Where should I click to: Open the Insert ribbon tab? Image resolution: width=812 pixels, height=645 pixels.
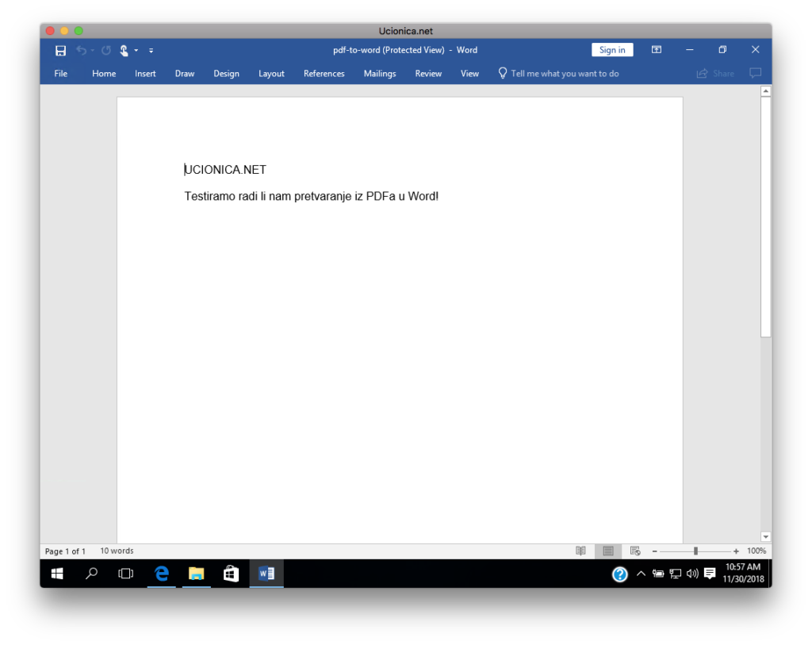[145, 74]
